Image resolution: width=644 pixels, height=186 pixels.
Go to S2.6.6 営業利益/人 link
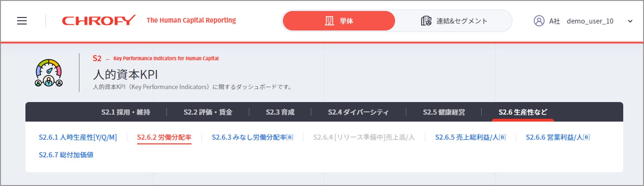pos(557,137)
